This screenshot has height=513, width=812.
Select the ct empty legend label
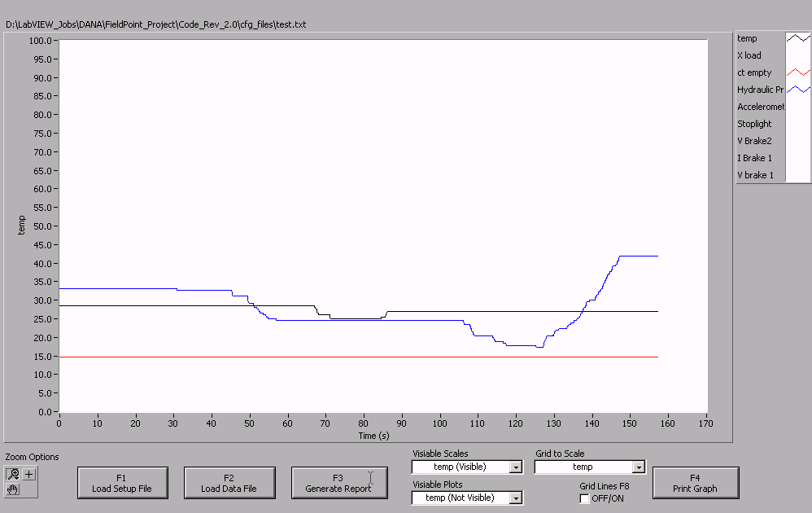(754, 72)
